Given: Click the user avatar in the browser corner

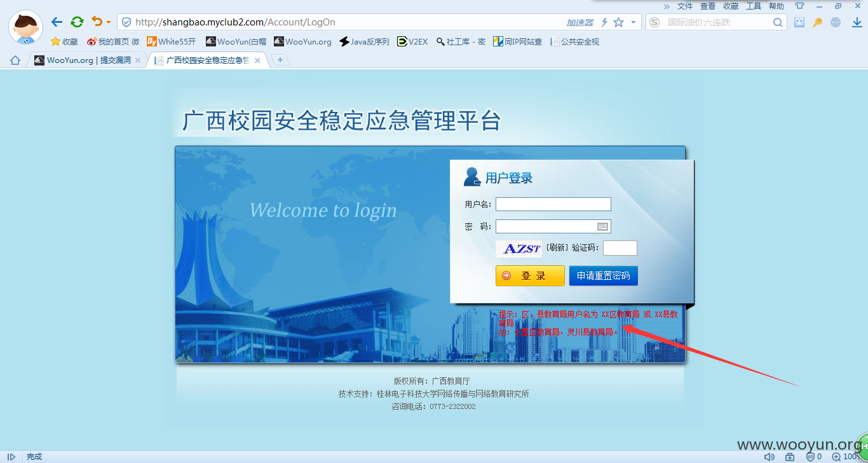Looking at the screenshot, I should click(25, 27).
